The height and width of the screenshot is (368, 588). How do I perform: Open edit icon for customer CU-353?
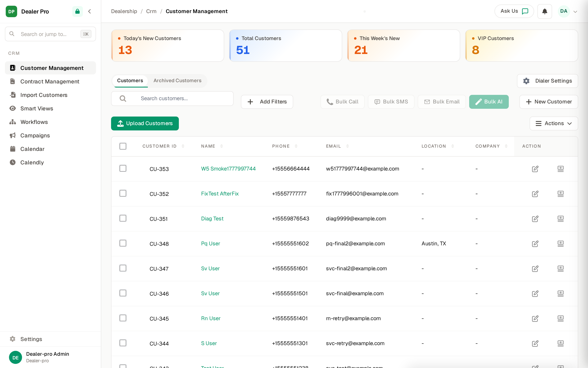tap(535, 169)
